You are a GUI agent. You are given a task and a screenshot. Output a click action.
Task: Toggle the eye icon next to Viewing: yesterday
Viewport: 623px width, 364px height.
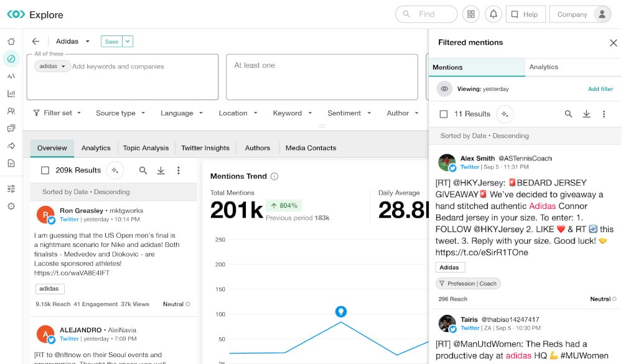click(444, 89)
